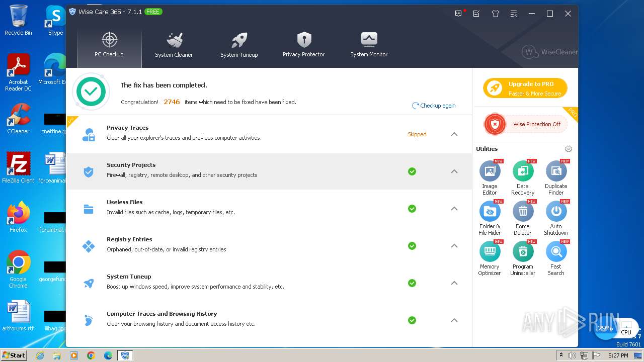
Task: Select Google Chrome desktop shortcut
Action: (18, 269)
